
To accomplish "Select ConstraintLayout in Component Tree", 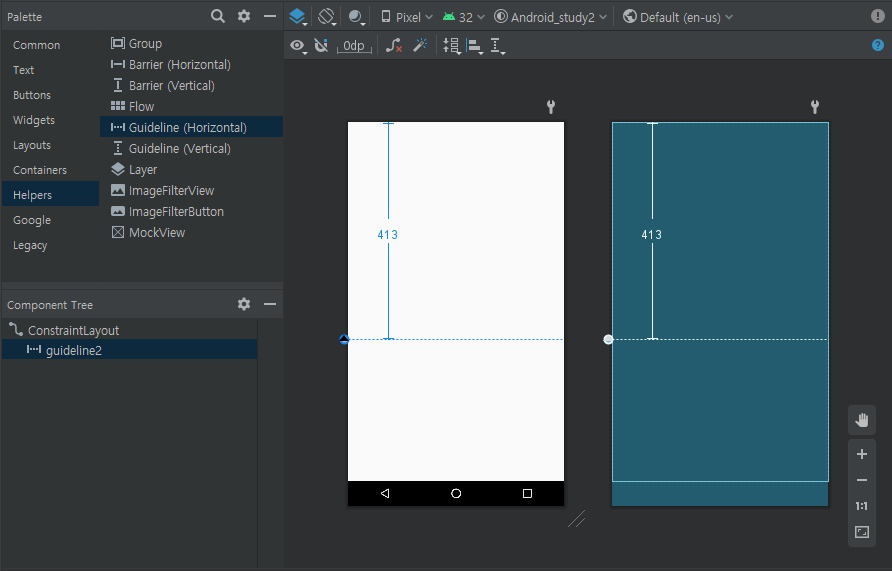I will pos(130,330).
